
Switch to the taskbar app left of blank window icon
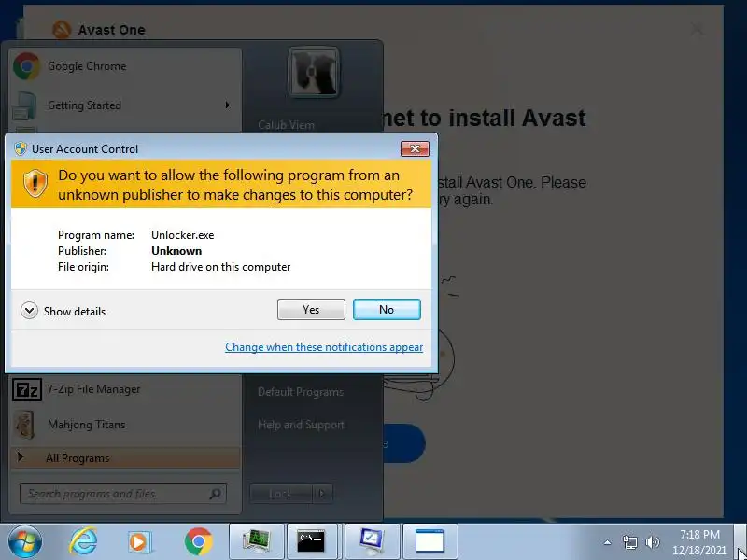(372, 541)
